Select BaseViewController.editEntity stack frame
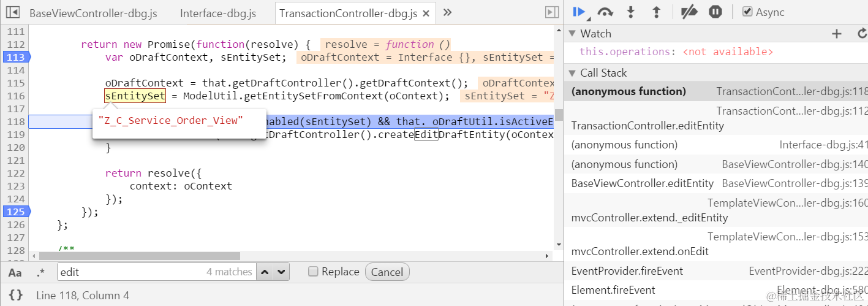The height and width of the screenshot is (306, 868). 716,183
